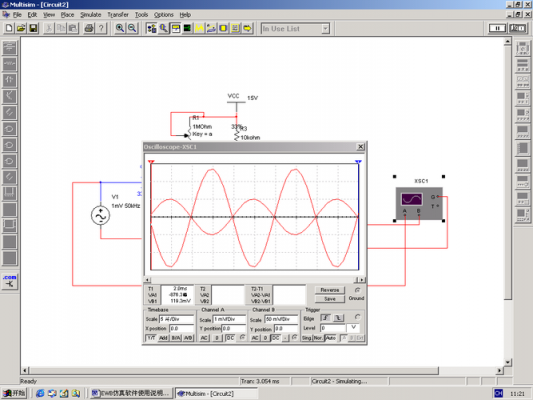This screenshot has width=533, height=400.
Task: Select the Add timebase mode
Action: (x=164, y=338)
